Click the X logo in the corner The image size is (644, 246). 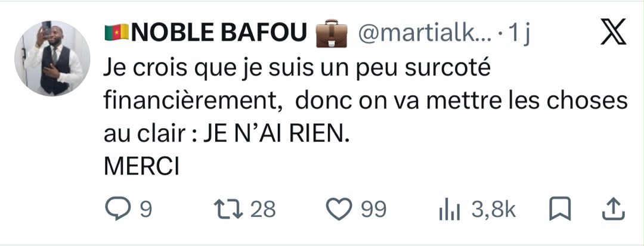[613, 32]
